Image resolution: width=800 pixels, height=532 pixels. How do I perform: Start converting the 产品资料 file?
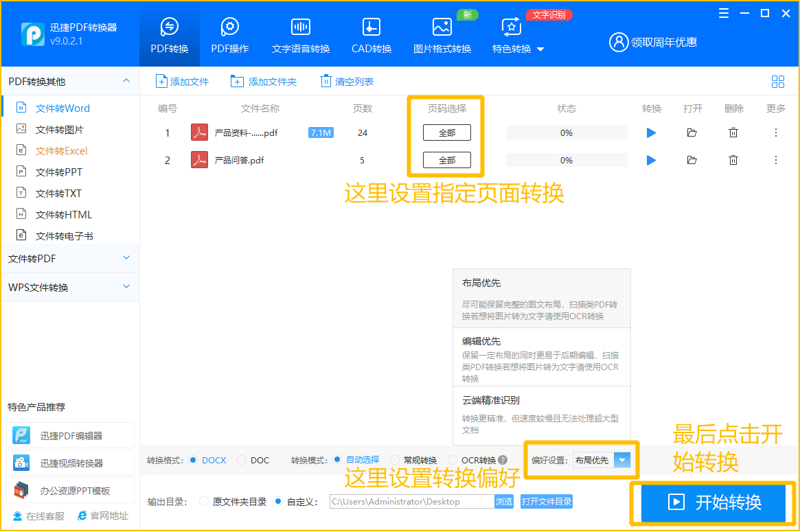[x=651, y=132]
